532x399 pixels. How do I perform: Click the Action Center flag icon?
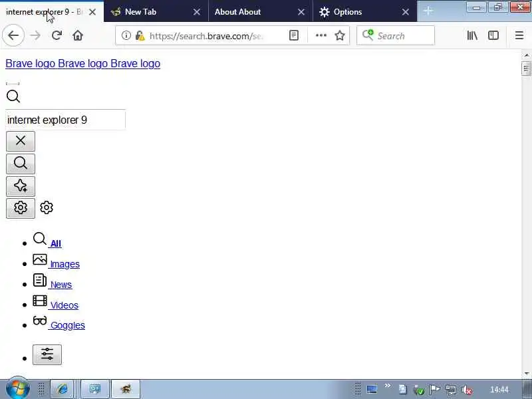435,390
